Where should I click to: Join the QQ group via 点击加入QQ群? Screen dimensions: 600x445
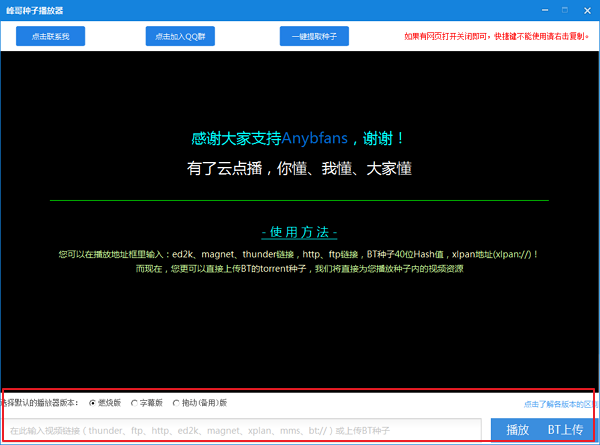point(180,36)
